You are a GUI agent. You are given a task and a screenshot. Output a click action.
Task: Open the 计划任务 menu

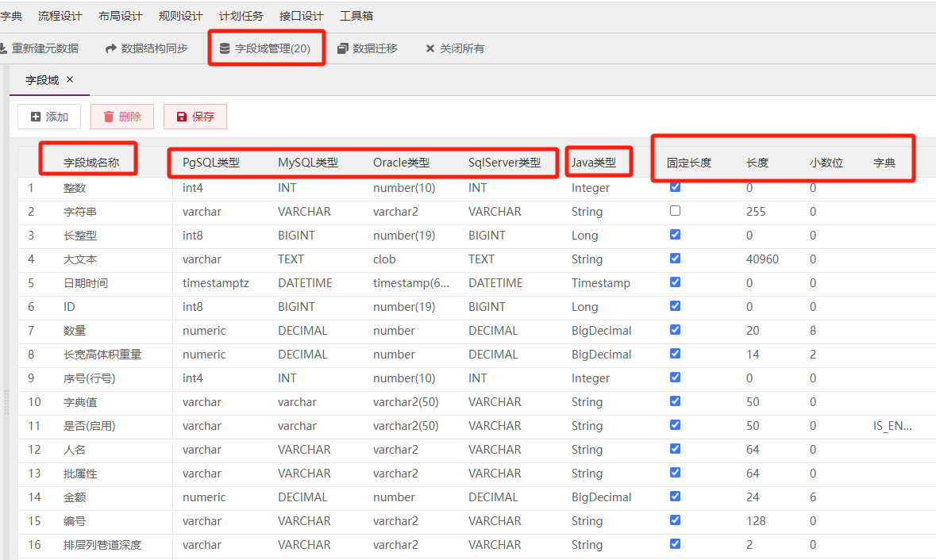click(x=241, y=16)
